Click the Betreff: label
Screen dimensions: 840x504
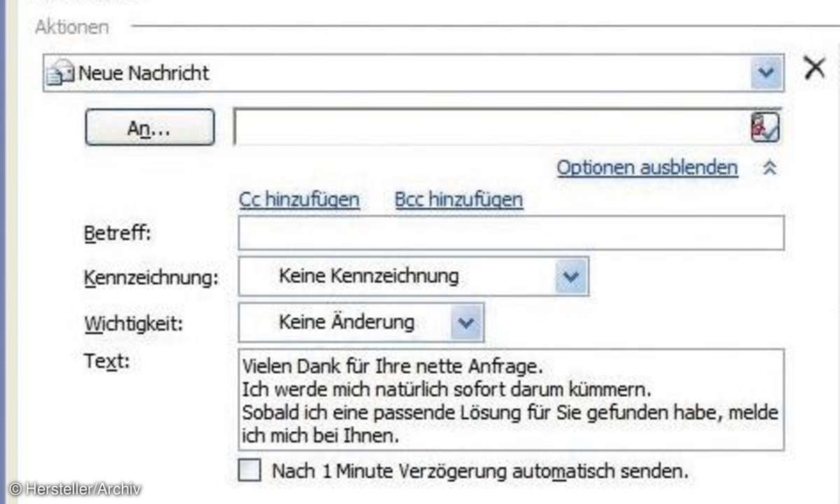[117, 233]
